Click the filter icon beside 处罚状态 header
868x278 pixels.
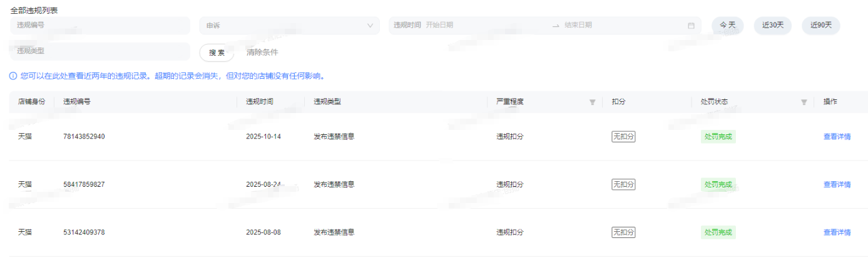tap(804, 102)
